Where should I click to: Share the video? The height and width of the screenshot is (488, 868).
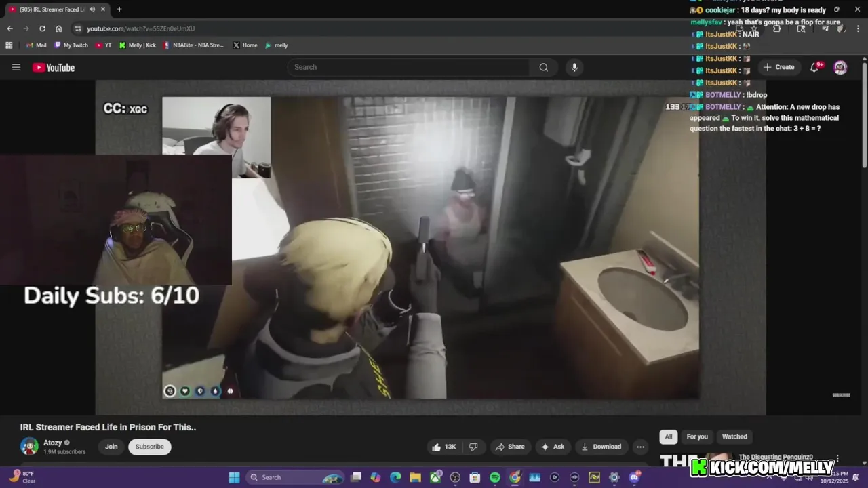(510, 447)
